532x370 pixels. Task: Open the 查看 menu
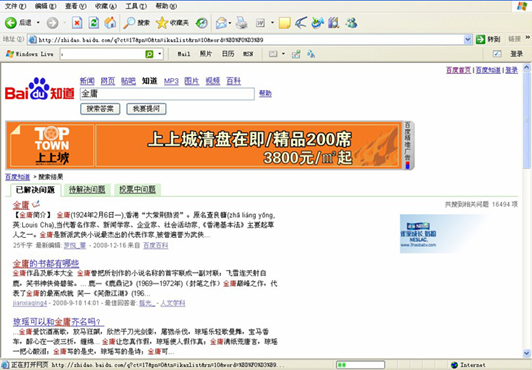(x=76, y=6)
